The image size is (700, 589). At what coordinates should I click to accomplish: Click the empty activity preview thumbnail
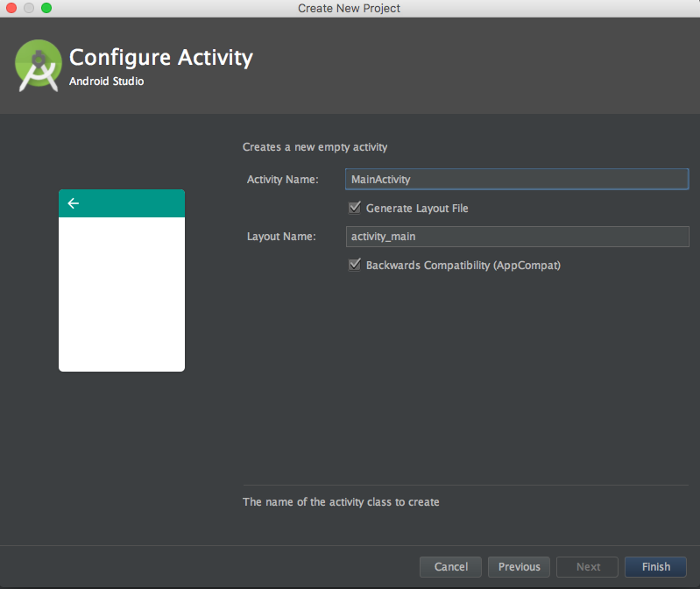pyautogui.click(x=122, y=280)
